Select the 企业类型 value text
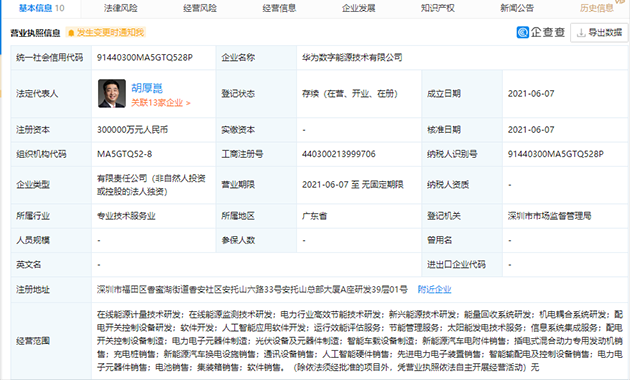 (x=151, y=185)
